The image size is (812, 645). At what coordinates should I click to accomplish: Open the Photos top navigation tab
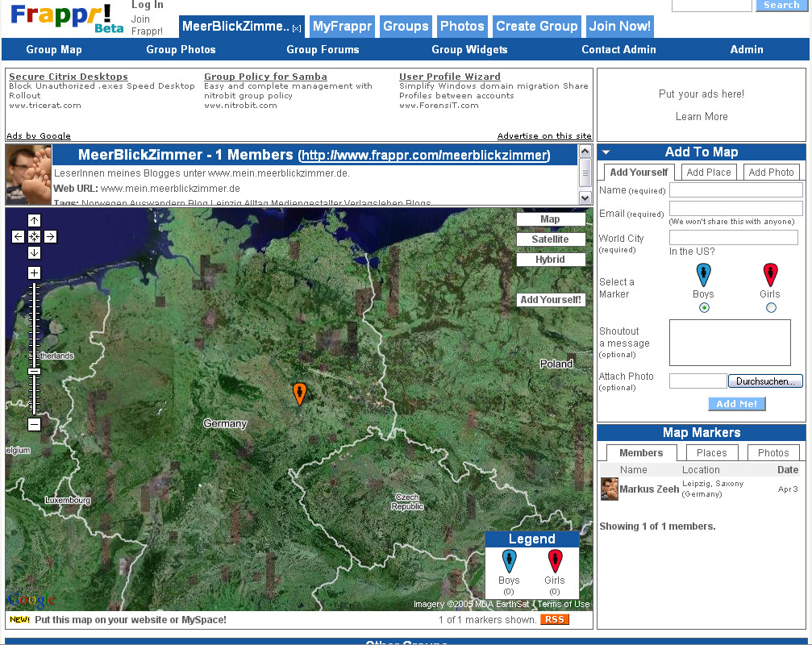point(462,27)
